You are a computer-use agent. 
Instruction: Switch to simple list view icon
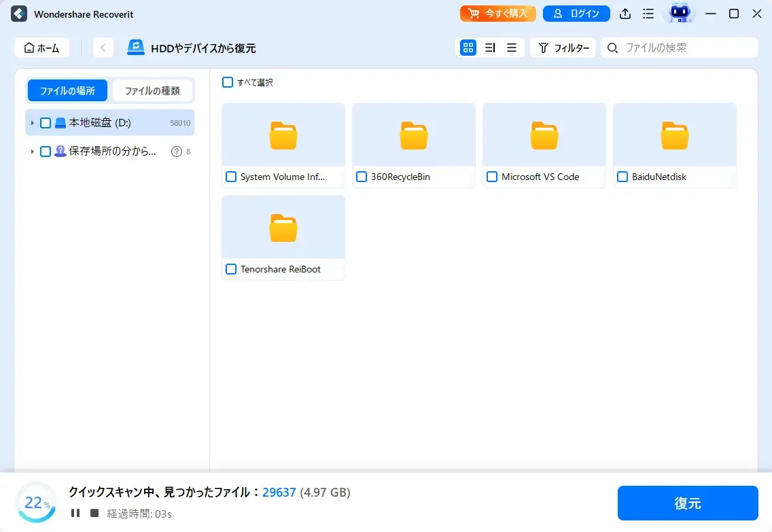[512, 48]
